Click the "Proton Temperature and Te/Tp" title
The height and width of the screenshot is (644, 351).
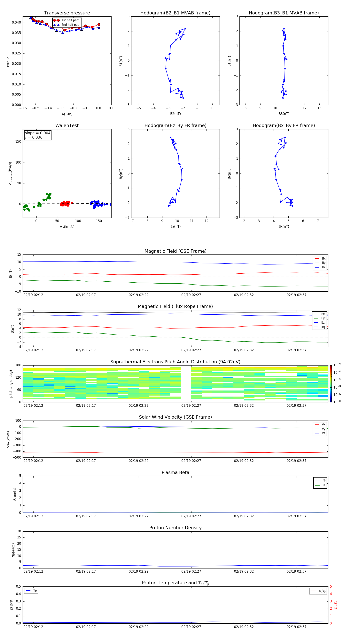tap(175, 583)
